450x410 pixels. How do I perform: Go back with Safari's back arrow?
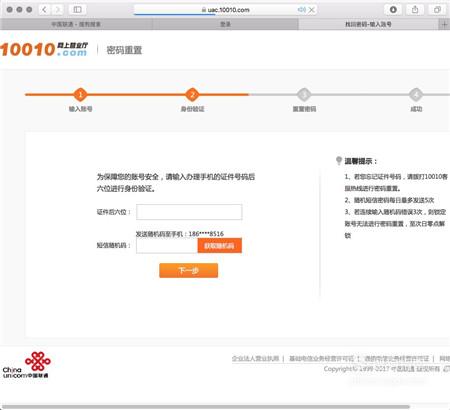point(44,10)
